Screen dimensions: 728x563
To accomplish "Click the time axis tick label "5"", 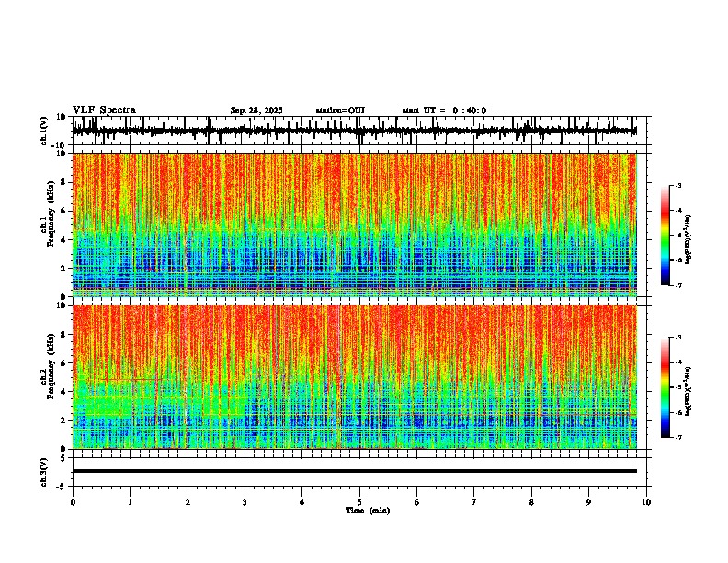I will pyautogui.click(x=359, y=502).
